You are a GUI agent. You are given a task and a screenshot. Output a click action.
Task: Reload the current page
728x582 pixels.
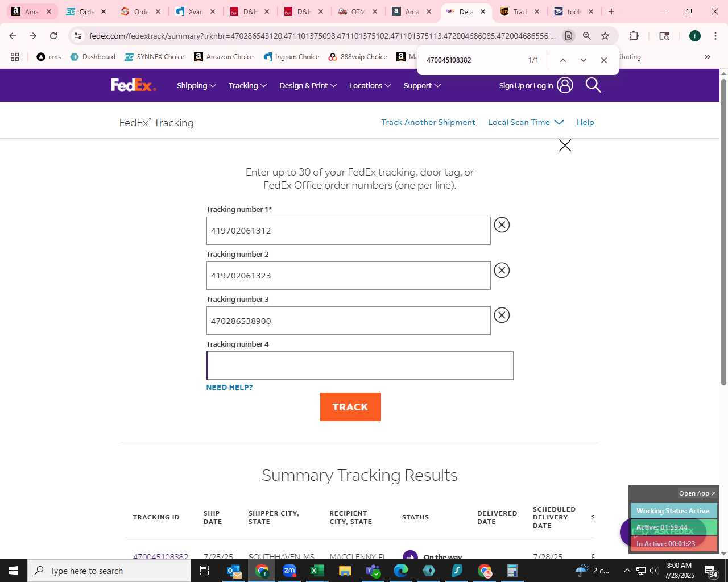[53, 36]
